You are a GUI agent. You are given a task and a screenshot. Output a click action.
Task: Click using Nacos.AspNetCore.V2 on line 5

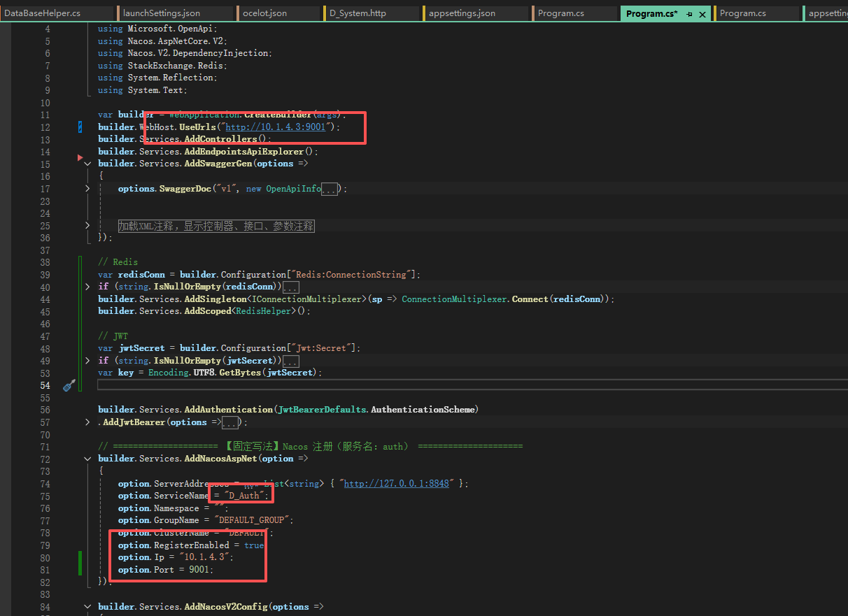point(162,41)
